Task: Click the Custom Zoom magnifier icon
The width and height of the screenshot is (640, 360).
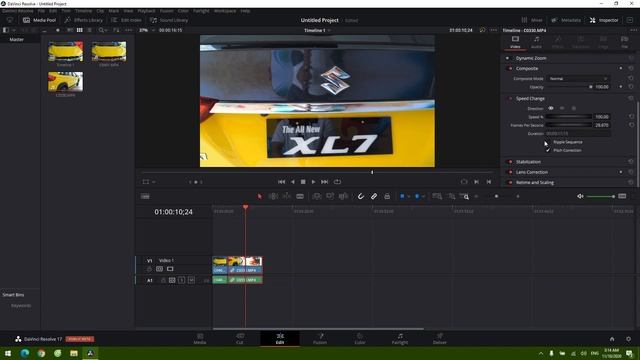Action: [464, 196]
